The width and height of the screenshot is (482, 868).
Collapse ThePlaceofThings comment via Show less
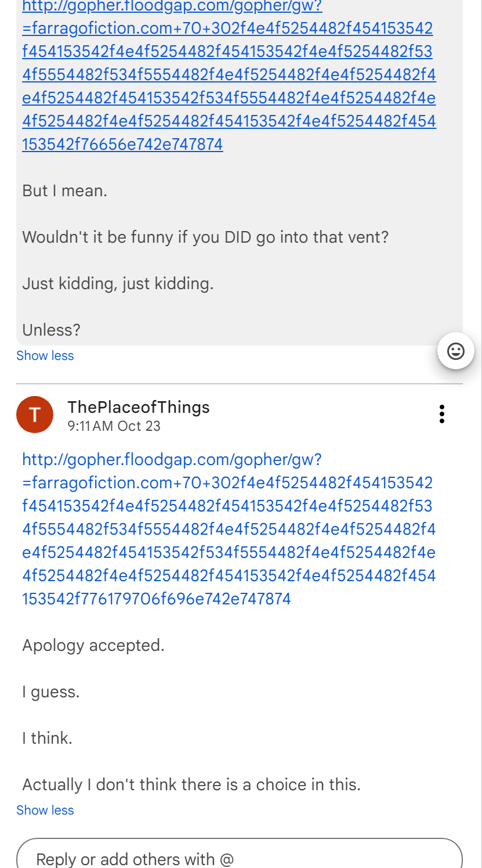click(x=45, y=811)
